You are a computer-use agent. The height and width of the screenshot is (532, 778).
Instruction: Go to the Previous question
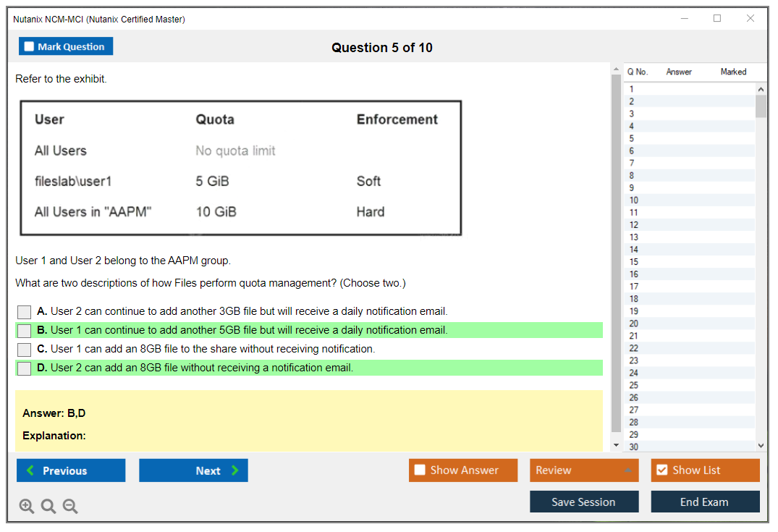click(71, 470)
